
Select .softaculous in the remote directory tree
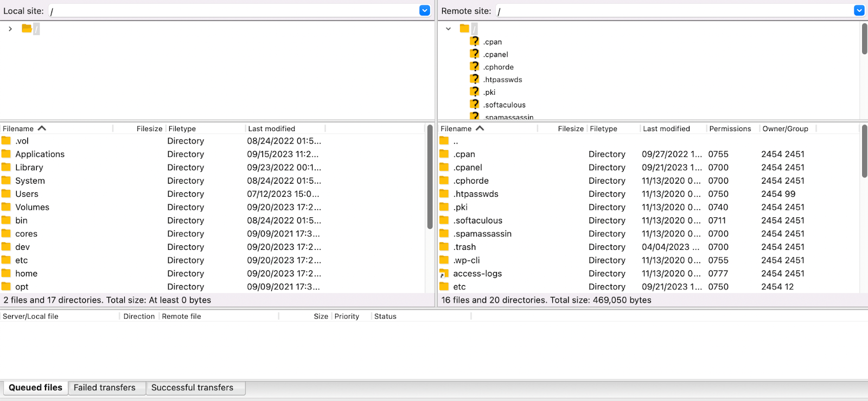[x=505, y=105]
